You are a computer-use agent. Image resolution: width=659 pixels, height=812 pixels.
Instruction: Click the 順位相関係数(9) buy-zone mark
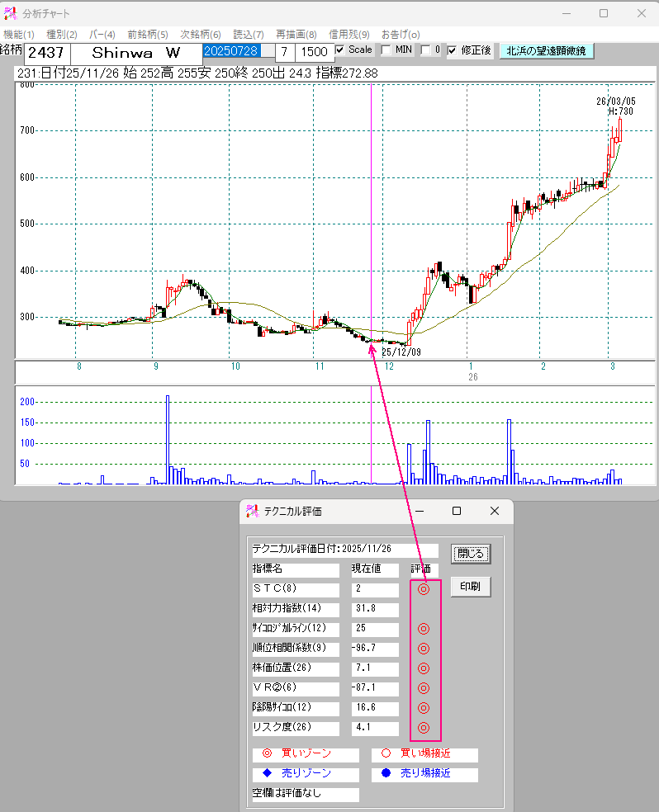(x=424, y=649)
